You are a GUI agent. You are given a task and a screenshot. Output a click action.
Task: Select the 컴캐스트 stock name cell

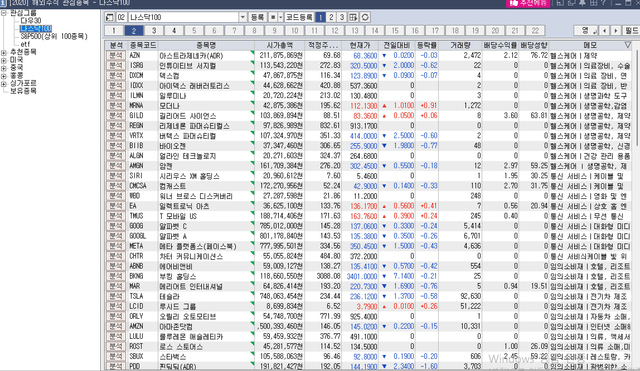point(206,186)
